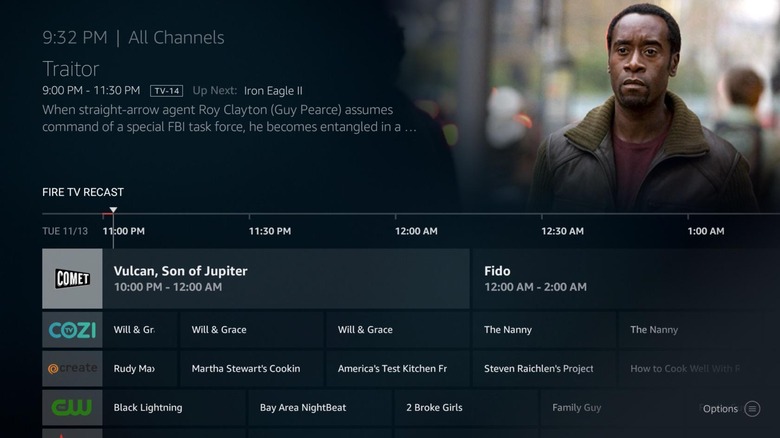Choose Bay Area NightBeat program
Viewport: 780px width, 438px height.
pos(321,408)
